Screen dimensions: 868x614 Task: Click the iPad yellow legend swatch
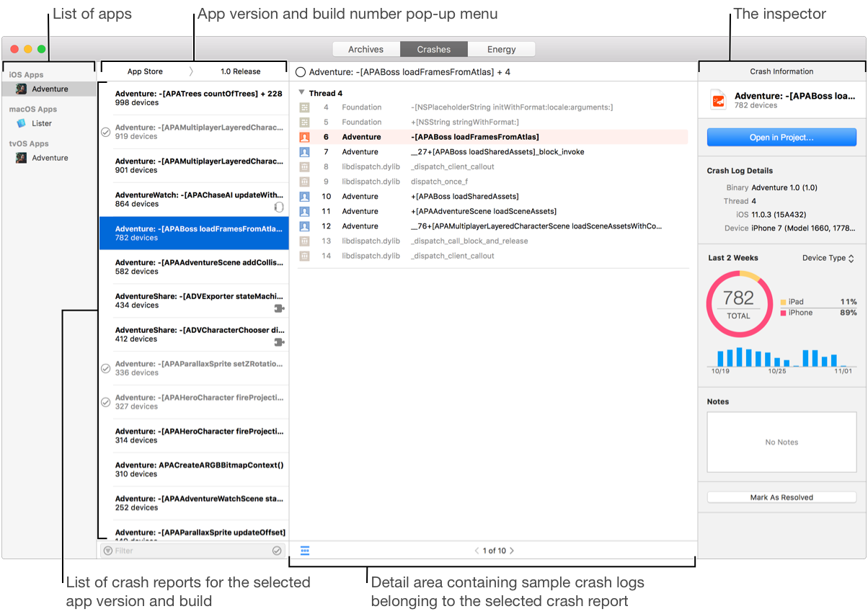pos(783,302)
